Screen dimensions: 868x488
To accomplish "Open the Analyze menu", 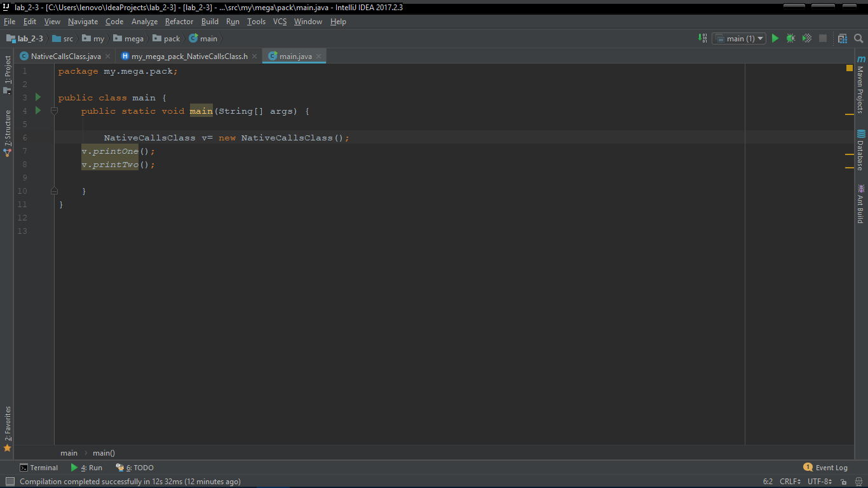I will click(144, 22).
